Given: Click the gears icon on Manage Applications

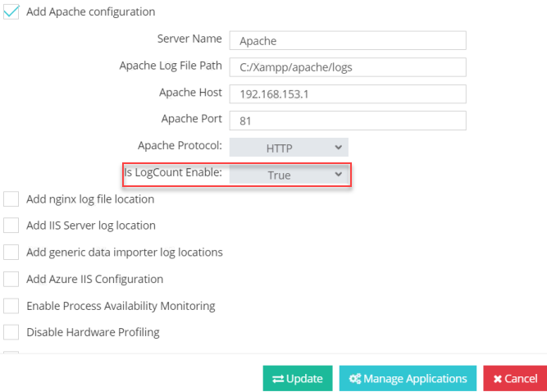Looking at the screenshot, I should (x=354, y=379).
